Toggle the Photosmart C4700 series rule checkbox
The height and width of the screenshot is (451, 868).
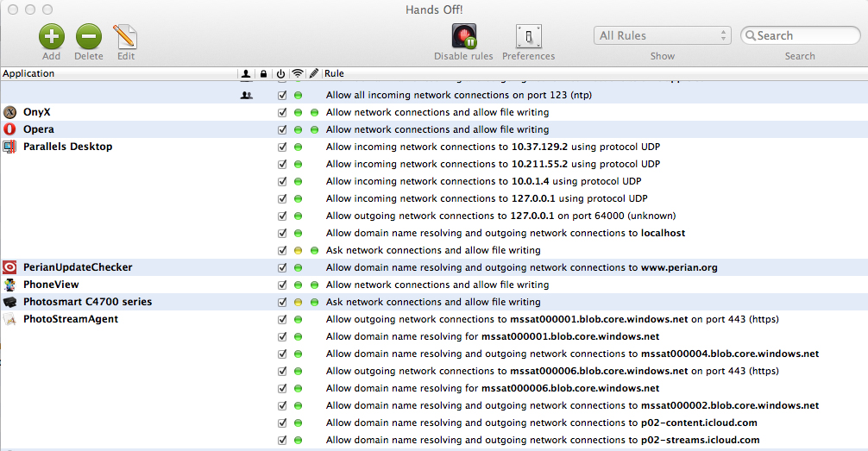point(282,302)
